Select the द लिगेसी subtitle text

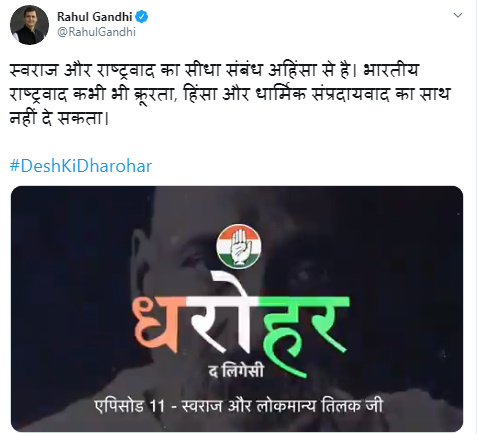point(236,371)
